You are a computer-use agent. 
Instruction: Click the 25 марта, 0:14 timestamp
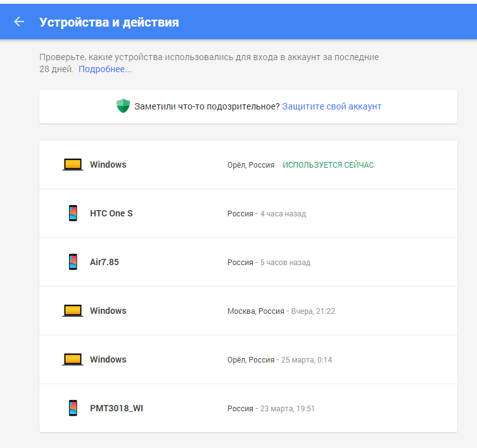click(x=307, y=360)
